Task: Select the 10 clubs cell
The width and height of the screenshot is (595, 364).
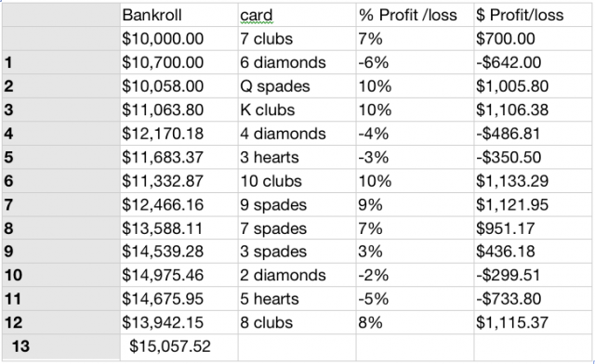Action: point(297,181)
